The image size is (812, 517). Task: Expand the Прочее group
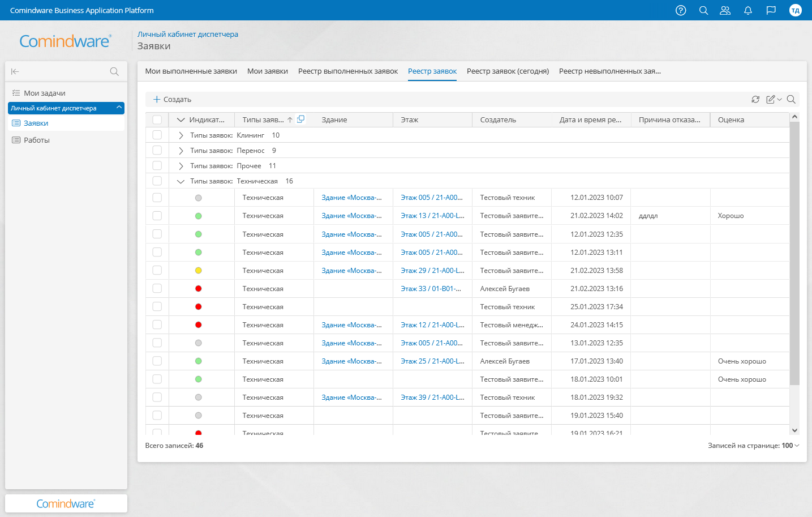click(x=181, y=166)
